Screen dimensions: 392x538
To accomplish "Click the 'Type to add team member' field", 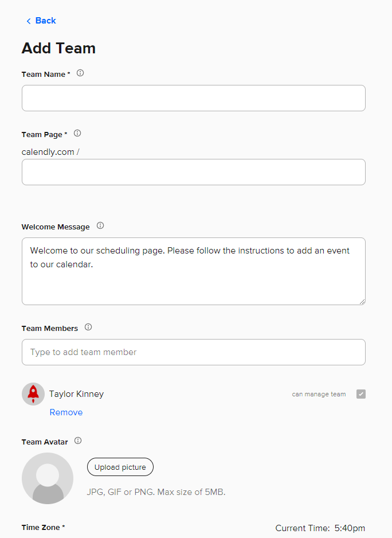I will coord(193,352).
